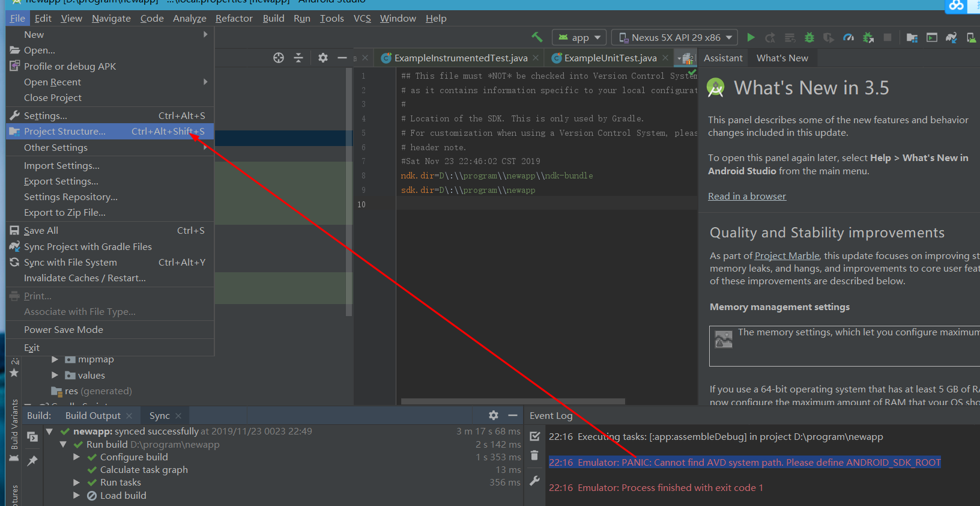This screenshot has width=980, height=506.
Task: Open the Project panel gear settings
Action: point(323,58)
